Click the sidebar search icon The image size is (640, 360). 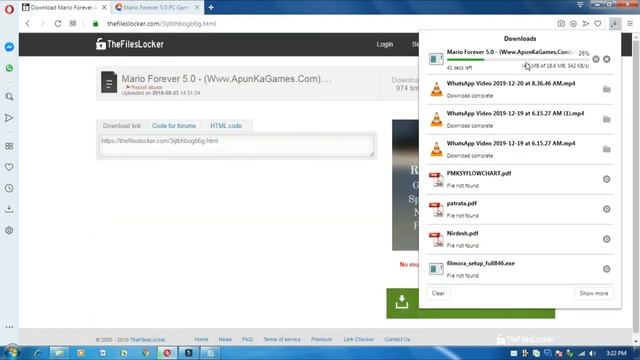pos(9,97)
